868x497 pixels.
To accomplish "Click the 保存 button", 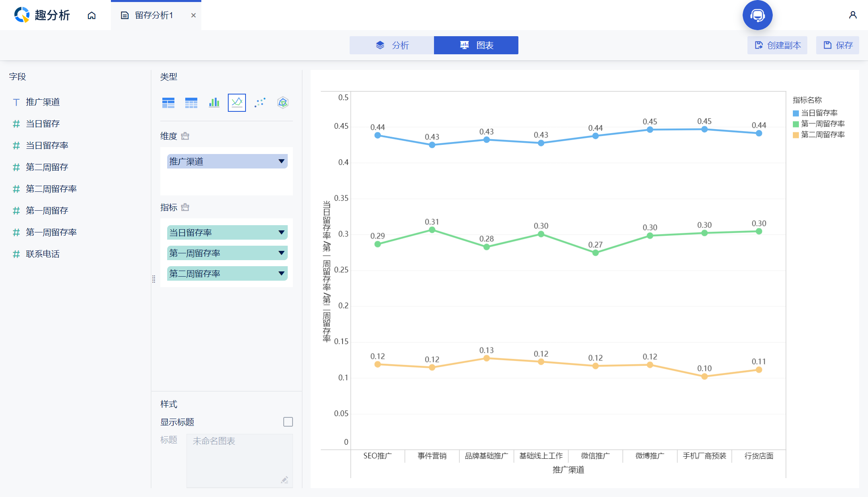I will click(x=837, y=45).
